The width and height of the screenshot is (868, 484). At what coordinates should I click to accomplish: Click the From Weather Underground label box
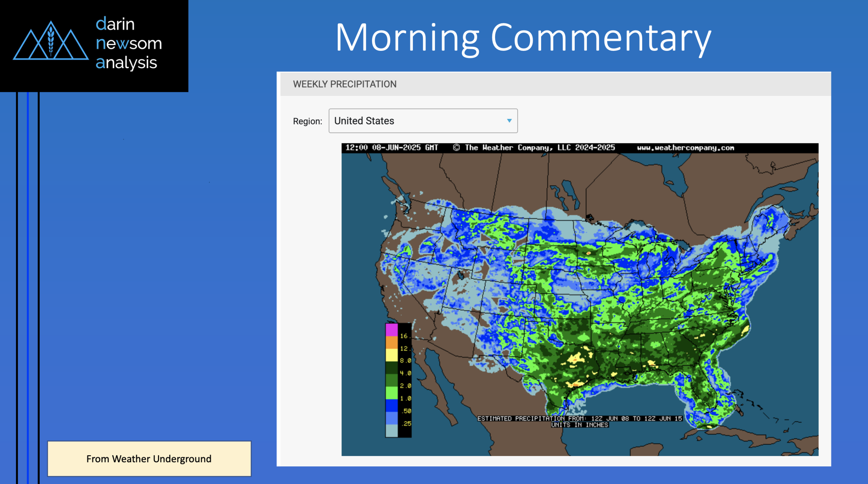(149, 459)
